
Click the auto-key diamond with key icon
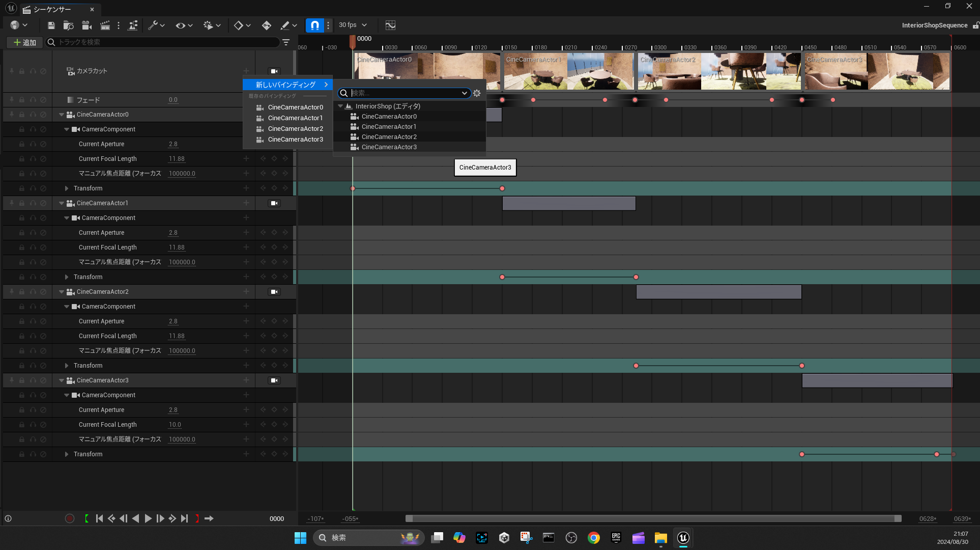(266, 25)
